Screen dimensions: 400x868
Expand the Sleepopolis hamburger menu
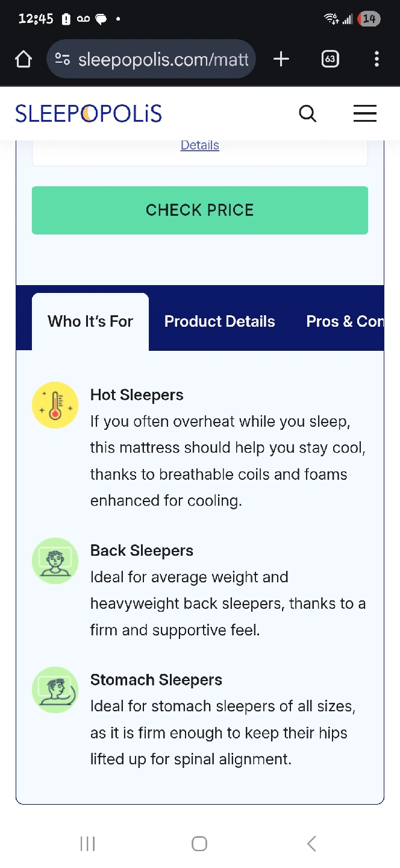point(364,113)
